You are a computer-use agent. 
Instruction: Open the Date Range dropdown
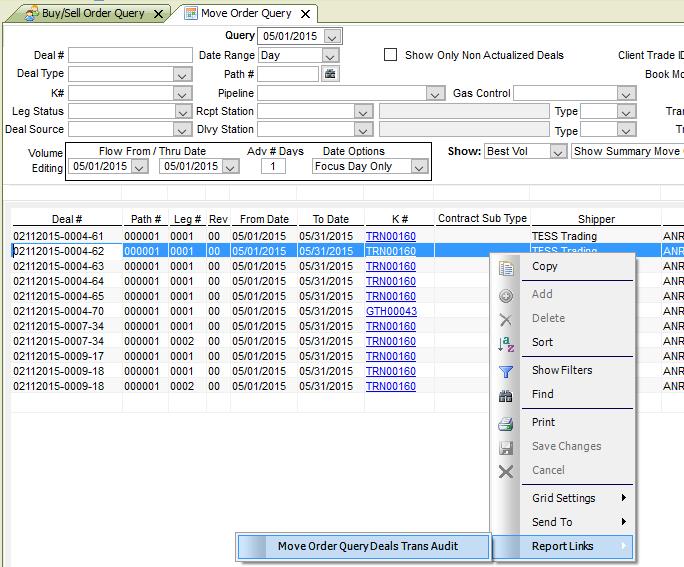pyautogui.click(x=331, y=56)
